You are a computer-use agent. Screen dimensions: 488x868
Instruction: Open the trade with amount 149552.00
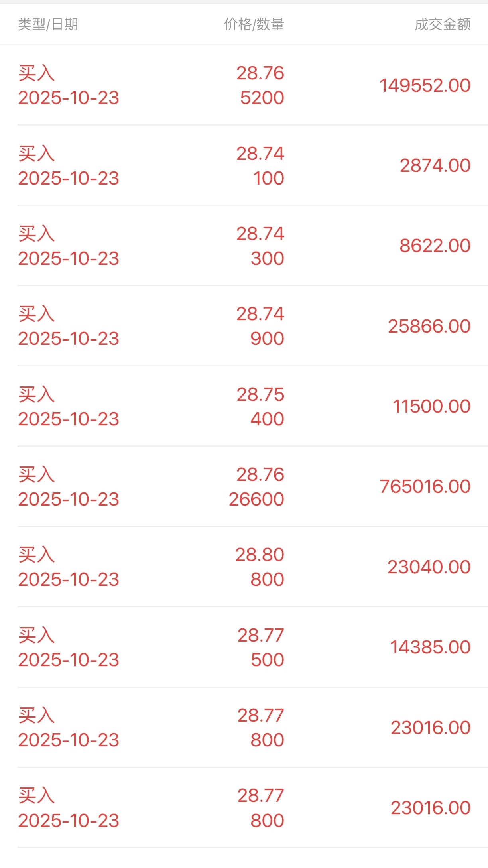click(x=425, y=85)
